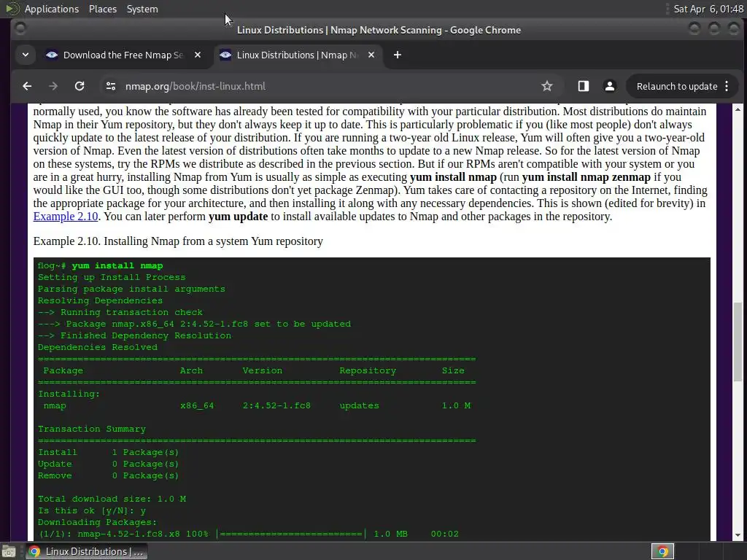Click the 'Transaction Summary' heading
Image resolution: width=747 pixels, height=560 pixels.
click(x=92, y=429)
